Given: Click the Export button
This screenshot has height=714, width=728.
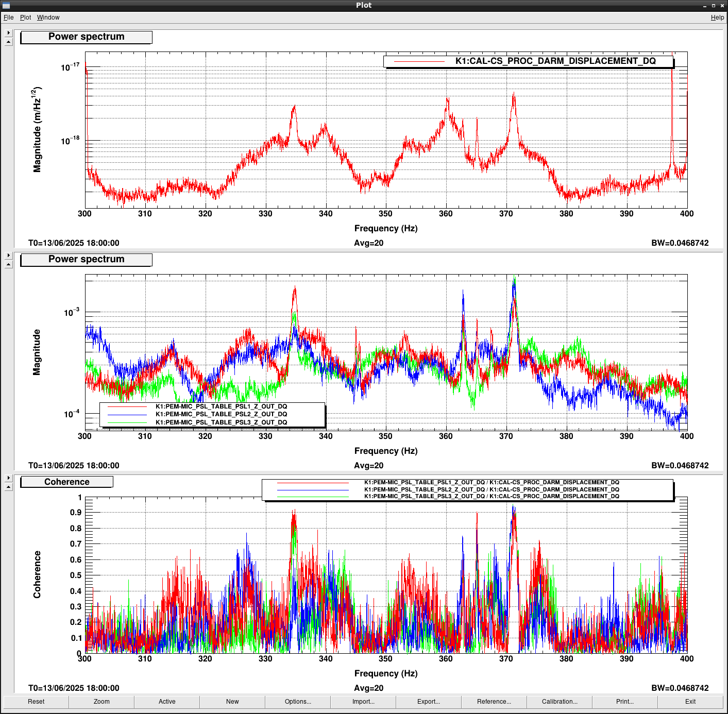Looking at the screenshot, I should (x=429, y=702).
